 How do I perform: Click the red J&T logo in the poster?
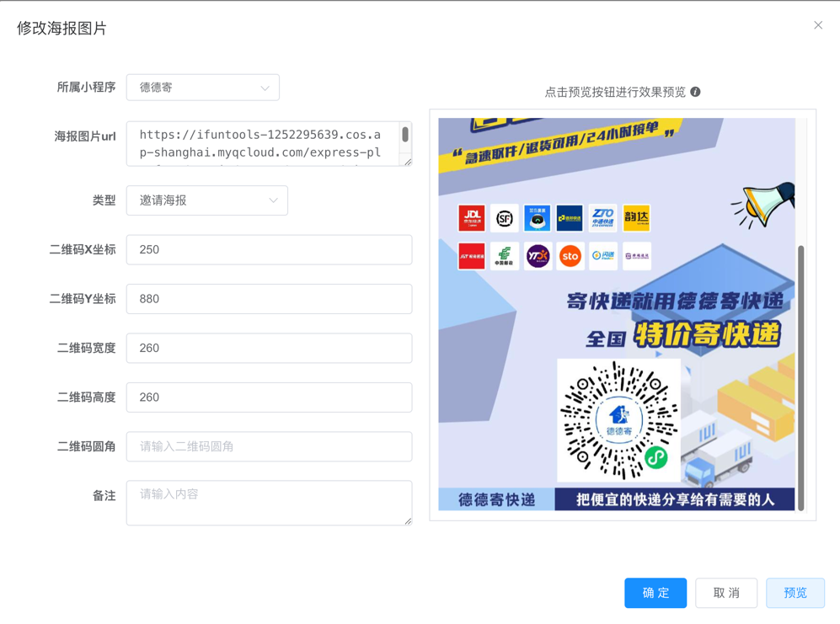tap(472, 256)
